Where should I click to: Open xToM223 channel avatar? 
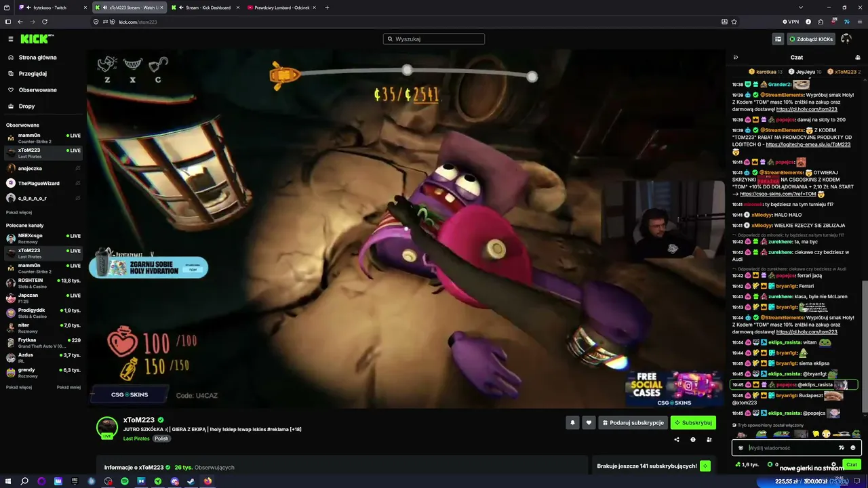coord(107,427)
